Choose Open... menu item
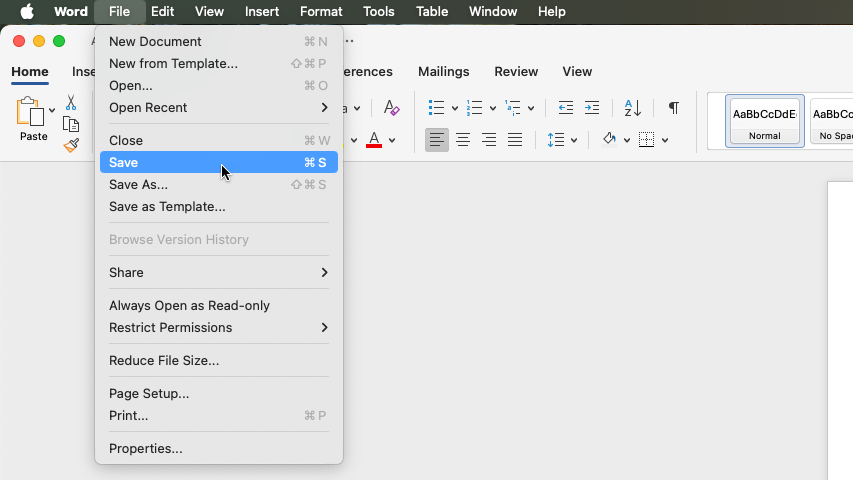The width and height of the screenshot is (853, 480). tap(219, 85)
